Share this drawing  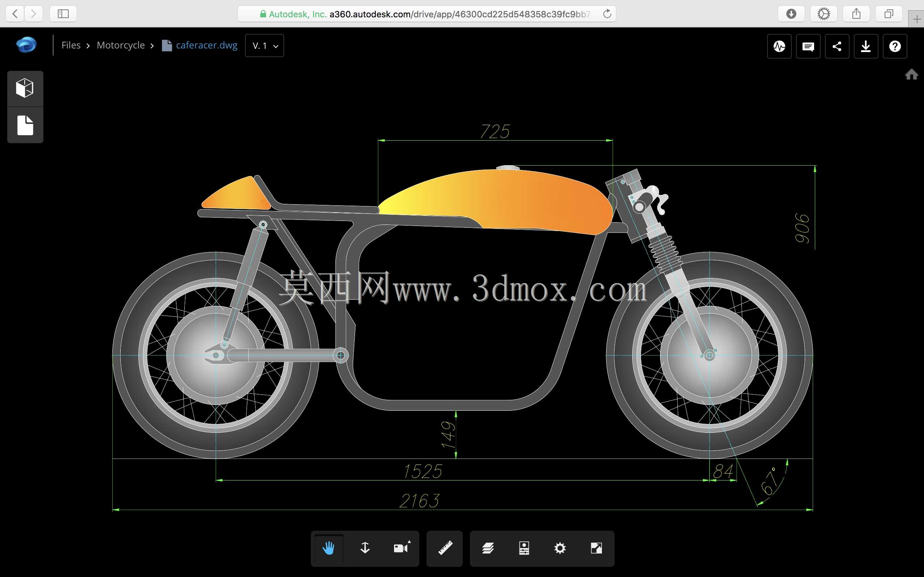coord(837,46)
